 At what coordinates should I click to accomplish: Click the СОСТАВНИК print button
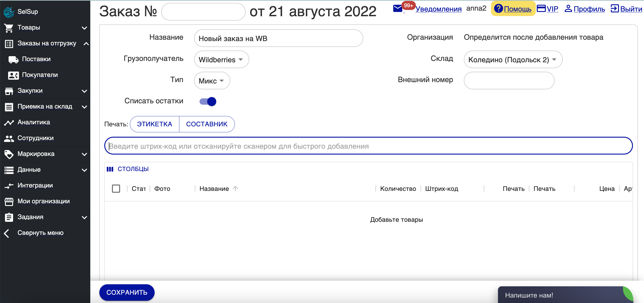pos(207,124)
